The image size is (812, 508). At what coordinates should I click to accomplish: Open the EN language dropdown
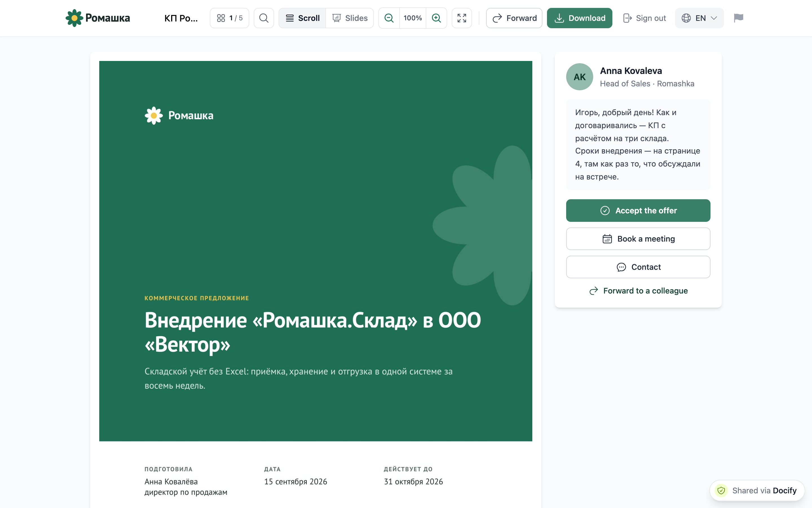tap(699, 18)
